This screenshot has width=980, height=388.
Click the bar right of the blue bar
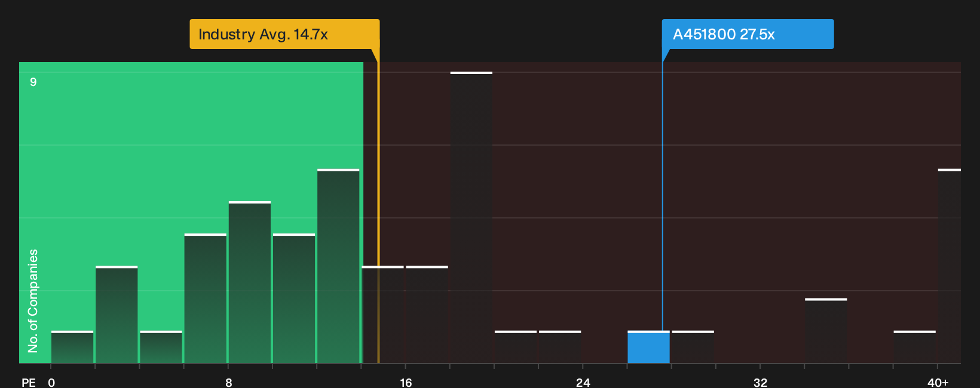[x=693, y=347]
